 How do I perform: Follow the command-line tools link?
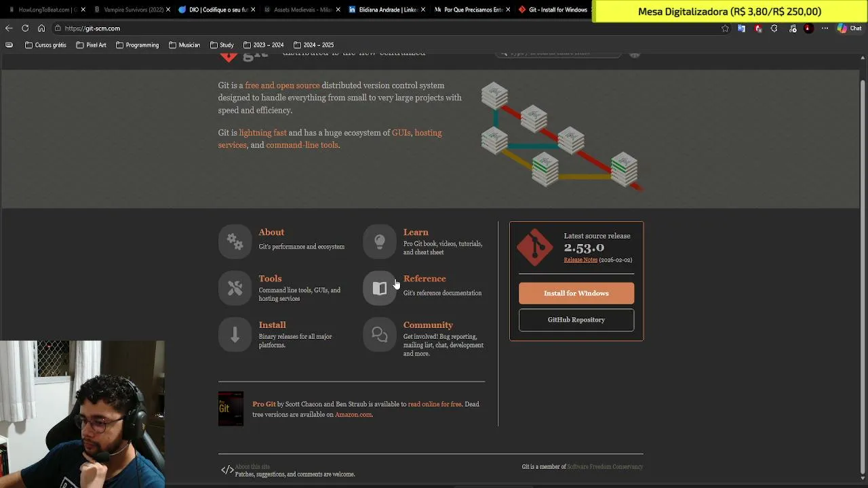(x=302, y=145)
